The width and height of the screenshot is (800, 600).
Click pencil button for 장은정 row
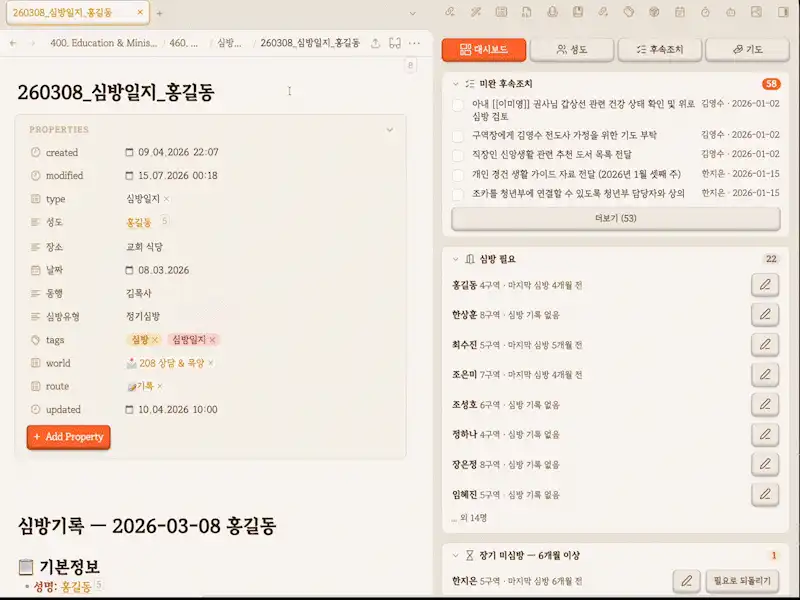pyautogui.click(x=765, y=464)
